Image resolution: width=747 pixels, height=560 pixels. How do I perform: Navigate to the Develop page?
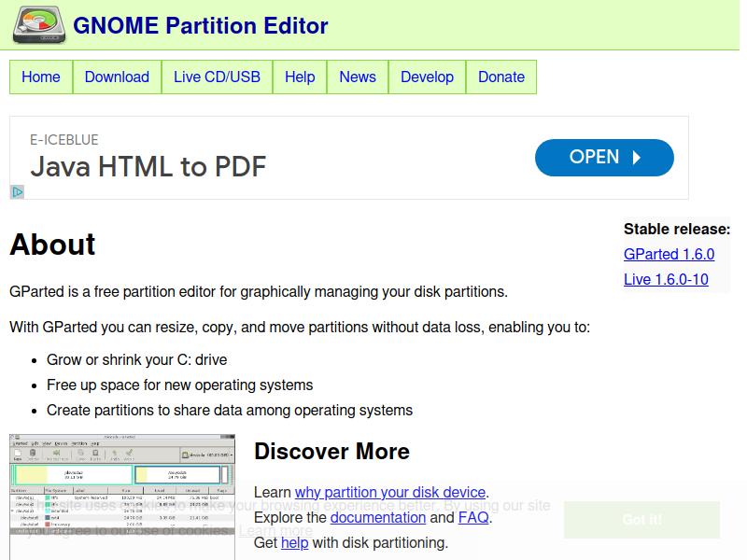coord(428,77)
